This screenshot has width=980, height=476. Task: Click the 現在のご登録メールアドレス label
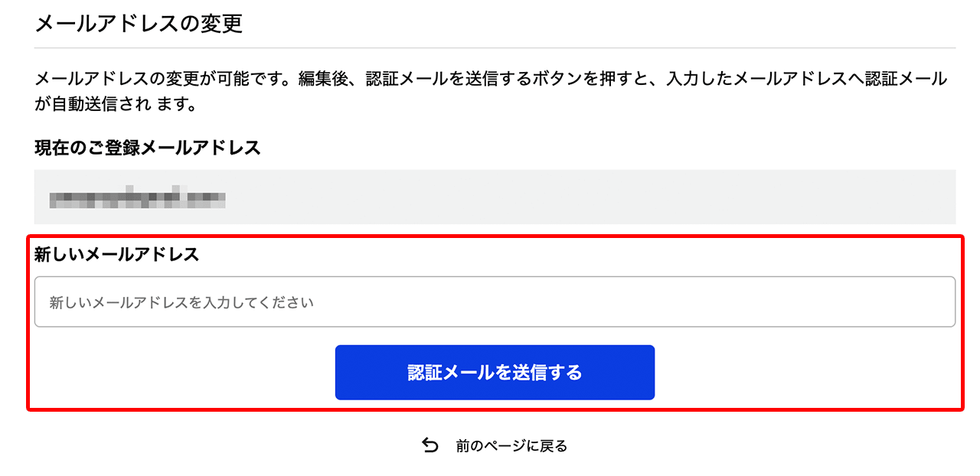point(145,148)
